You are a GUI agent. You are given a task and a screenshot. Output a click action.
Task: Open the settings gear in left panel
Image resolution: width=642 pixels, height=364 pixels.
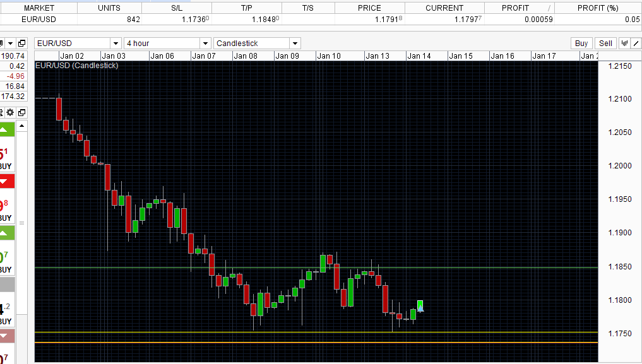(10, 112)
